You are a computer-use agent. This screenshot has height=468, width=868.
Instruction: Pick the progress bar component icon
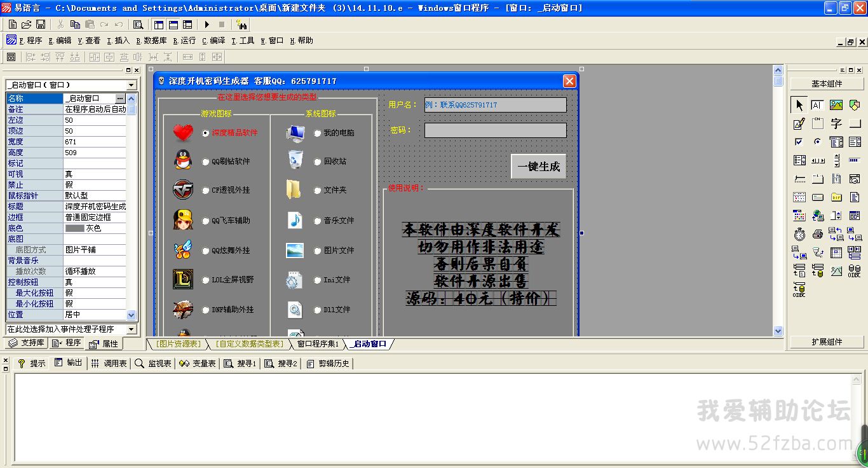click(855, 160)
